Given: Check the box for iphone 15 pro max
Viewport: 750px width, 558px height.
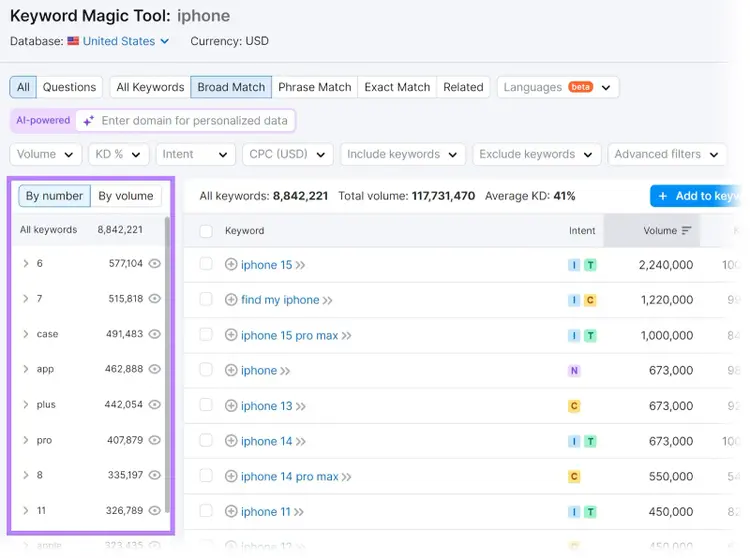Looking at the screenshot, I should click(x=206, y=334).
